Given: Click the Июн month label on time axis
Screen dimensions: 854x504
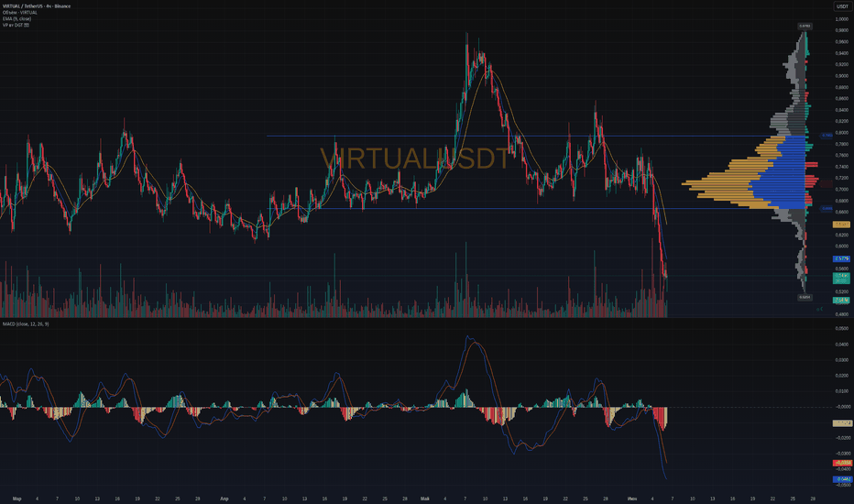Looking at the screenshot, I should (632, 499).
